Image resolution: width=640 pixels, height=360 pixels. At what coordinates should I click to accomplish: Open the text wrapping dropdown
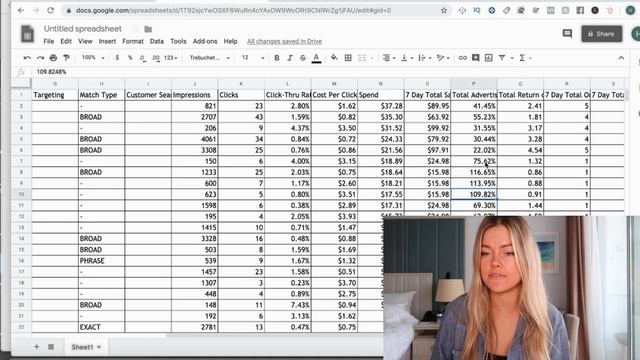(x=424, y=58)
